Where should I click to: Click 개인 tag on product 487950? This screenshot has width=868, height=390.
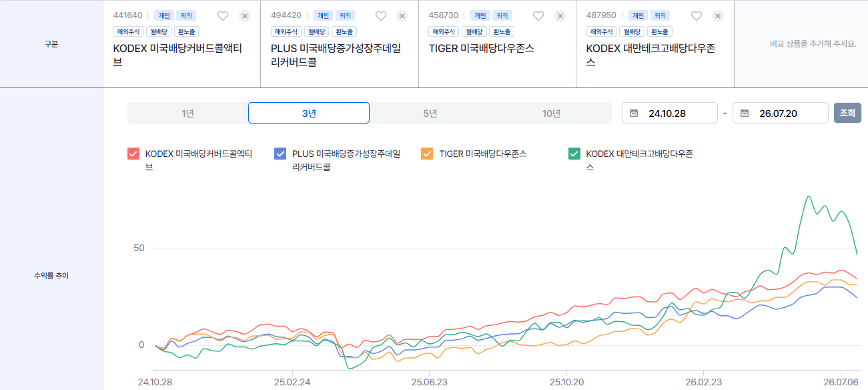tap(638, 15)
